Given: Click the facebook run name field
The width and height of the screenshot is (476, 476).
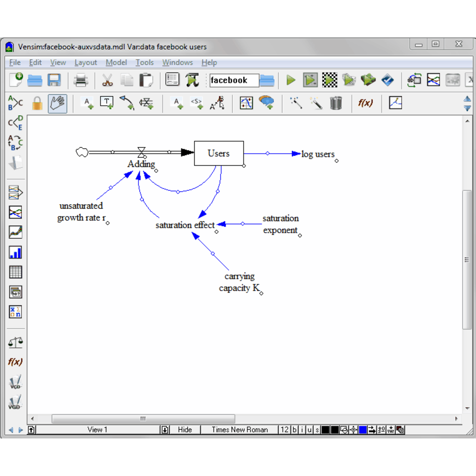Looking at the screenshot, I should (234, 80).
